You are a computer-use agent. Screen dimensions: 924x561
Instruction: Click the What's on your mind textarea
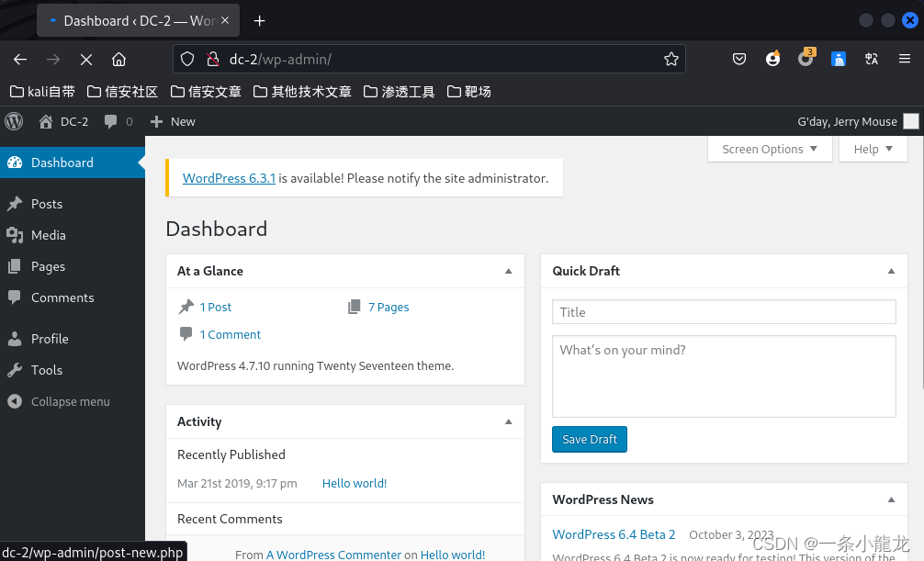724,376
